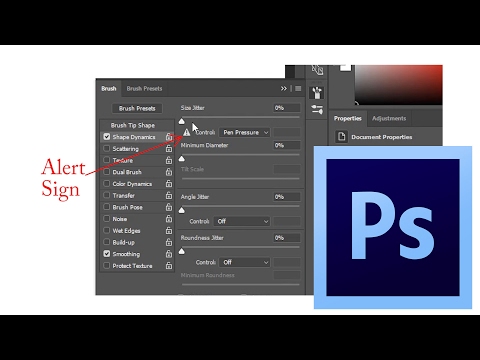
Task: Open the Brush panel flyout menu icon
Action: tap(298, 88)
